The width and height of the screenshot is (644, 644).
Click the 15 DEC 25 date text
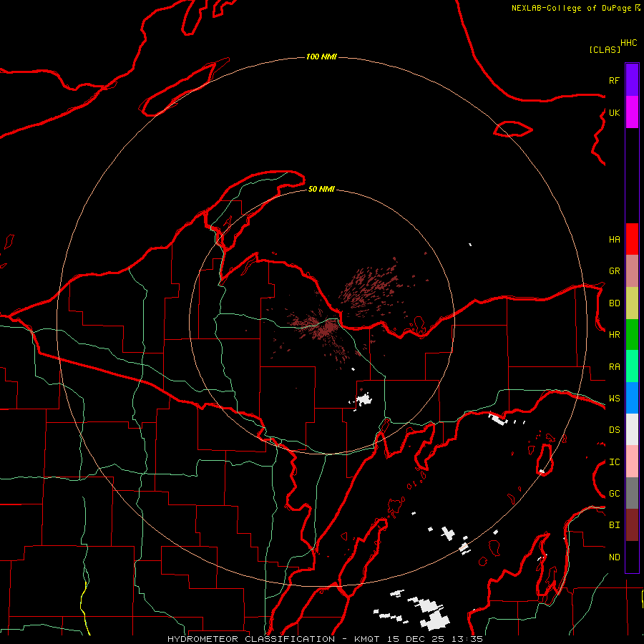click(416, 639)
